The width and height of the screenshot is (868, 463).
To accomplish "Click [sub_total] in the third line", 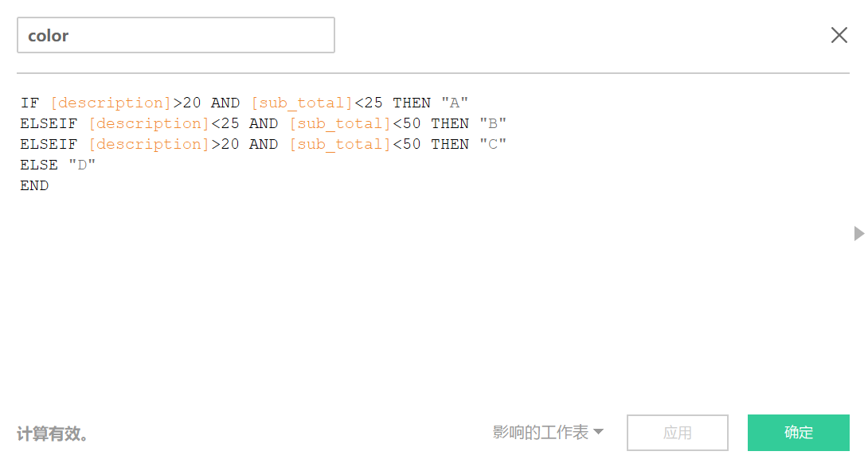I will tap(340, 144).
